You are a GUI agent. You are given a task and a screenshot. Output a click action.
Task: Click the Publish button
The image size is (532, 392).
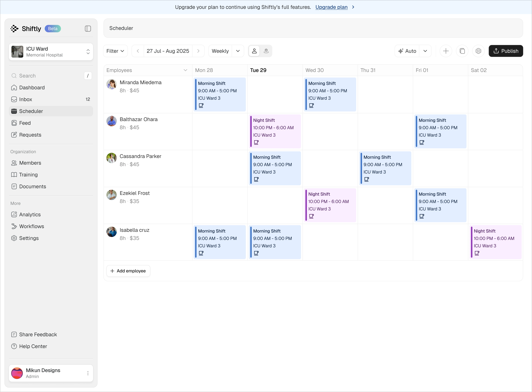(x=506, y=51)
